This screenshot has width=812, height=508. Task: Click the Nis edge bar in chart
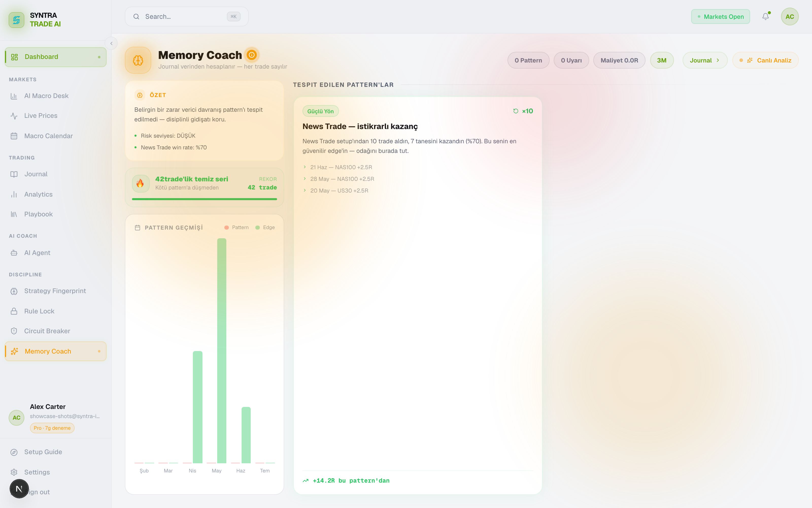[x=198, y=407]
